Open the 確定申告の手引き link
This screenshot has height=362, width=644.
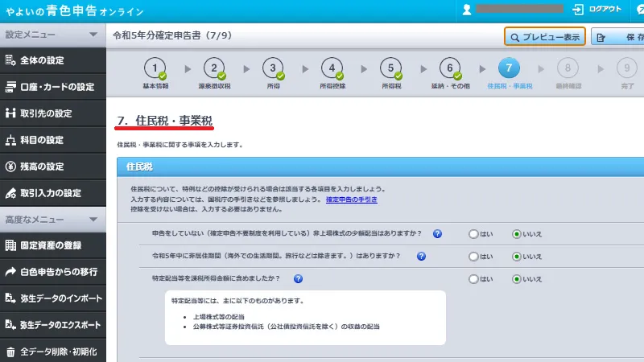(x=352, y=200)
